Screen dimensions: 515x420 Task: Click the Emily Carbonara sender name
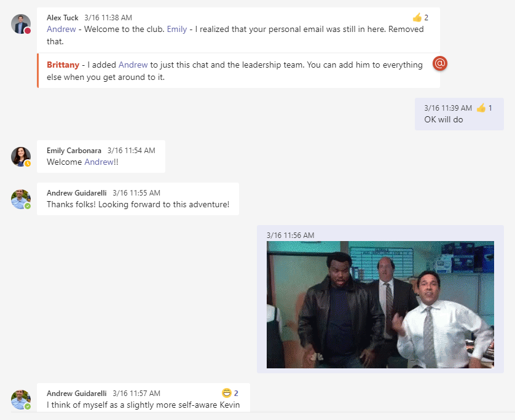tap(74, 151)
